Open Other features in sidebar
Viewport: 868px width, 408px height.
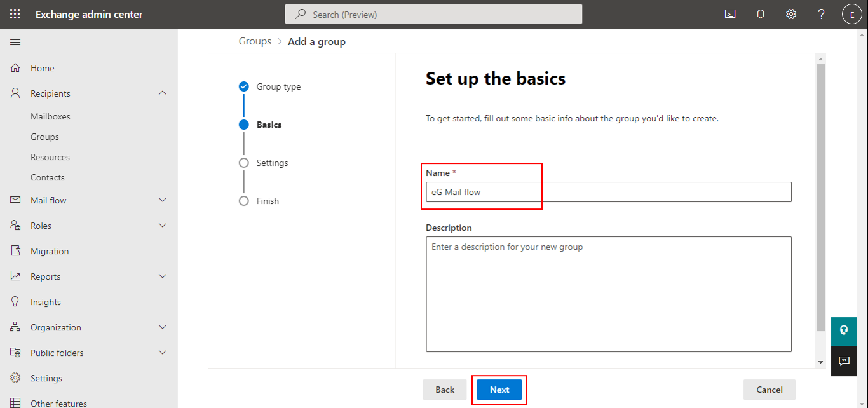coord(58,403)
